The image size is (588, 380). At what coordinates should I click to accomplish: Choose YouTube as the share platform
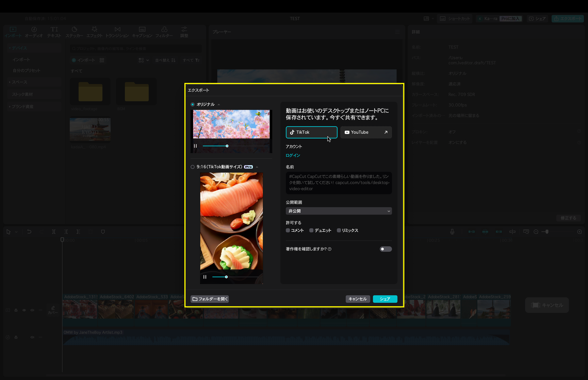[366, 132]
